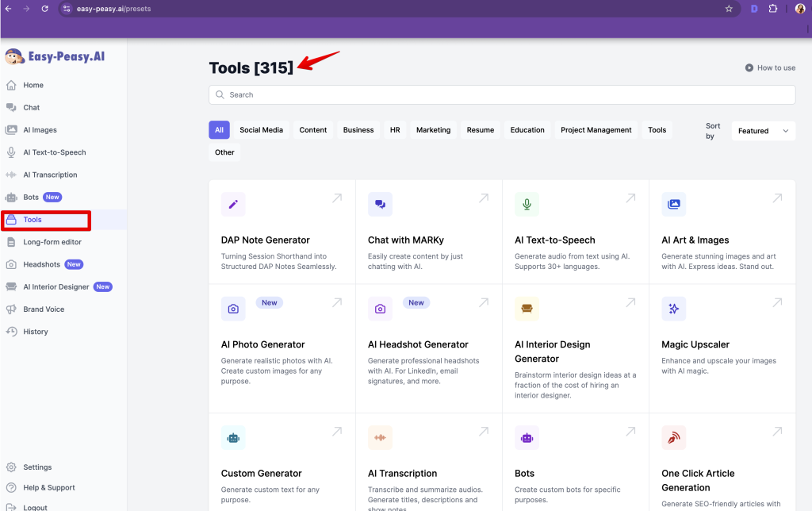812x511 pixels.
Task: Select the Magic Upscaler sparkle icon
Action: [x=673, y=309]
